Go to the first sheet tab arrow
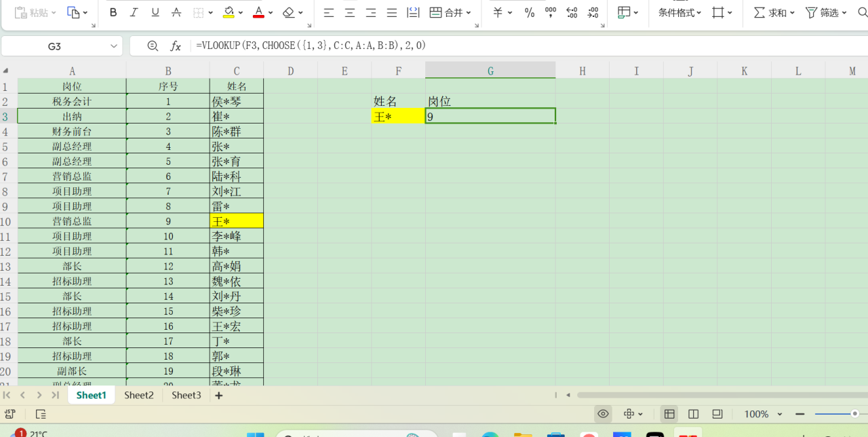This screenshot has height=437, width=868. [7, 395]
